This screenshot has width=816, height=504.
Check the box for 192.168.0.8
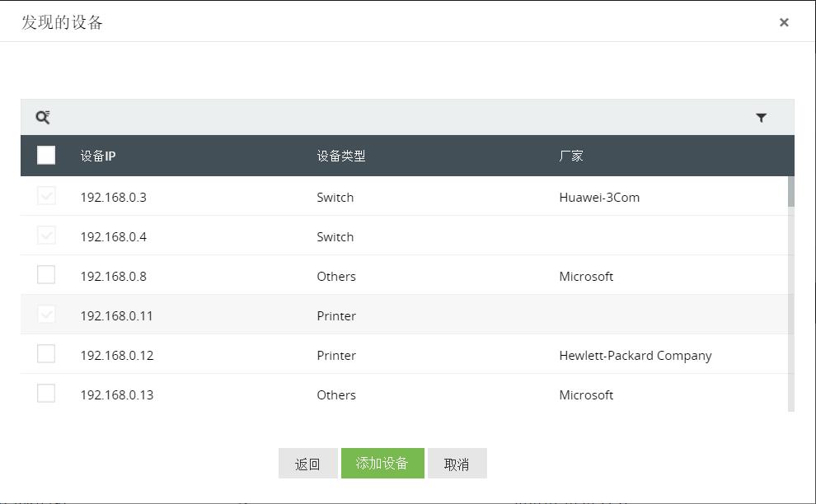click(46, 275)
